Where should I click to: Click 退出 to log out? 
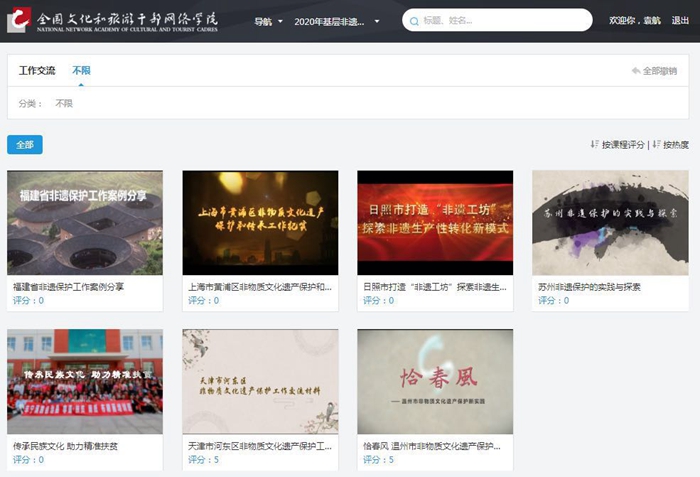point(680,21)
